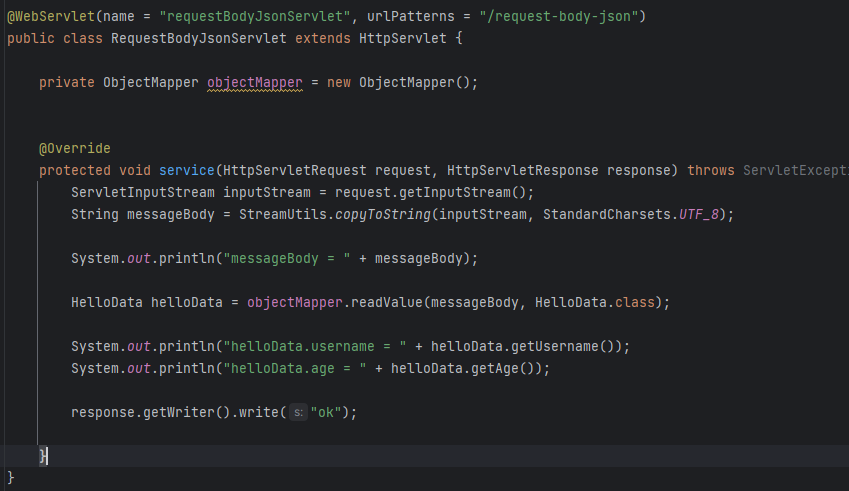Click the "helloData.age = " string literal
Screen dimensions: 849x491
click(x=295, y=369)
